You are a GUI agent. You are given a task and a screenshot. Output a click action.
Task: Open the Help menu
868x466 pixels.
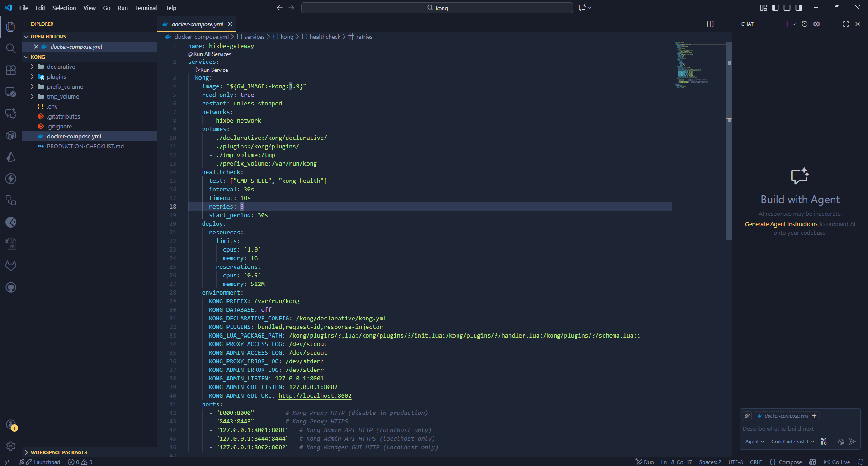pos(170,8)
